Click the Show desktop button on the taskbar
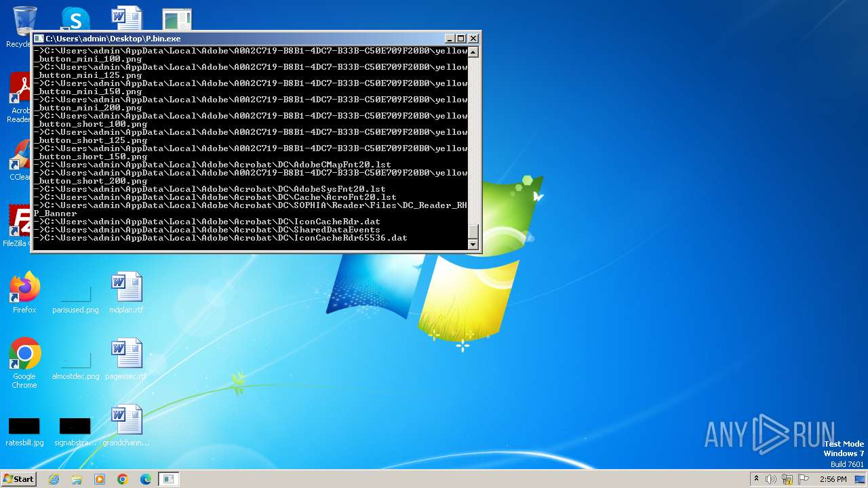 click(861, 479)
